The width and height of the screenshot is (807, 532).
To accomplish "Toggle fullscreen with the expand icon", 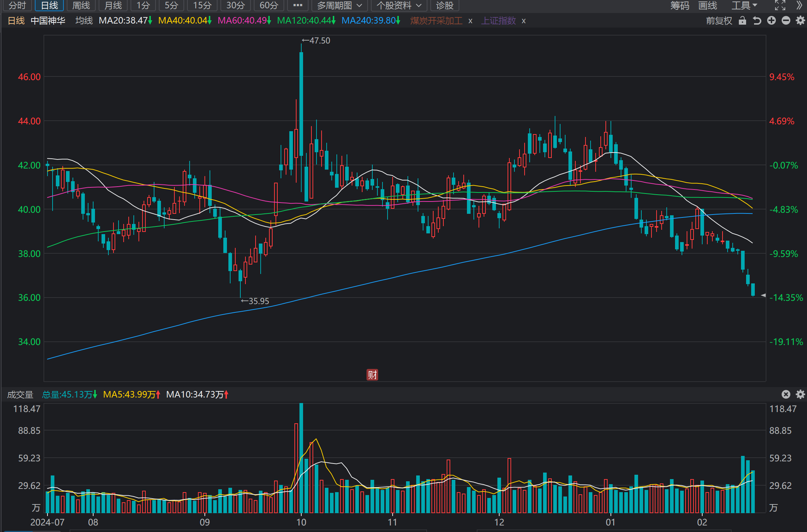I will coord(780,5).
